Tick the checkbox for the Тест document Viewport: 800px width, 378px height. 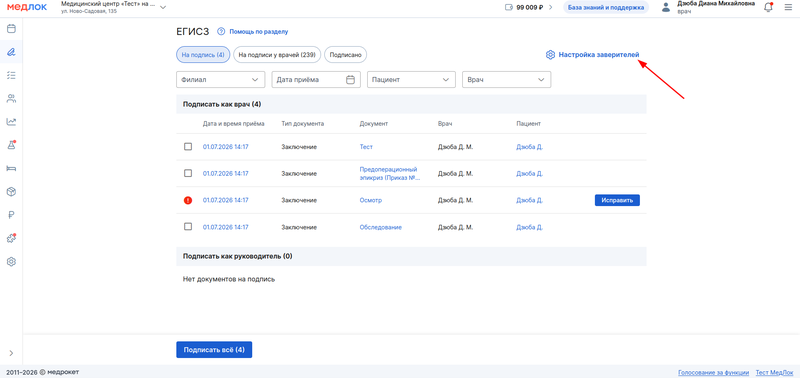(188, 146)
